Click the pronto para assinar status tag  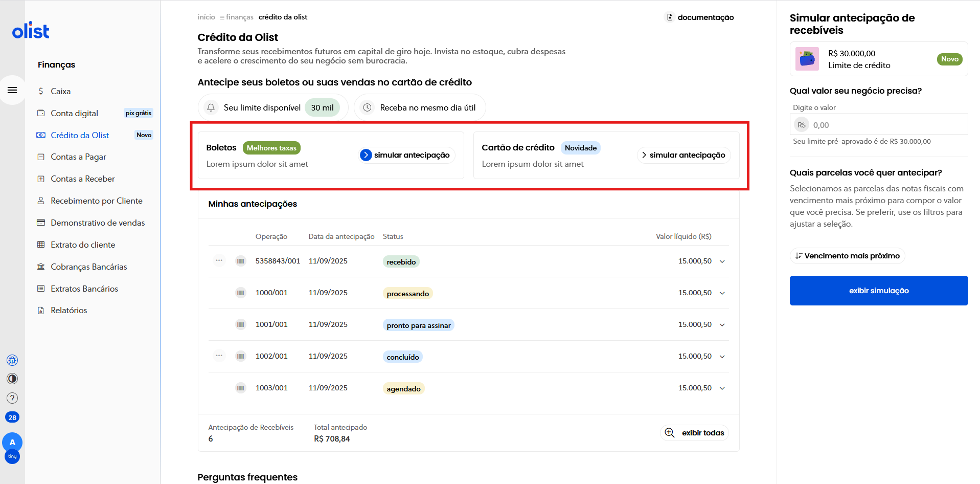(x=419, y=325)
